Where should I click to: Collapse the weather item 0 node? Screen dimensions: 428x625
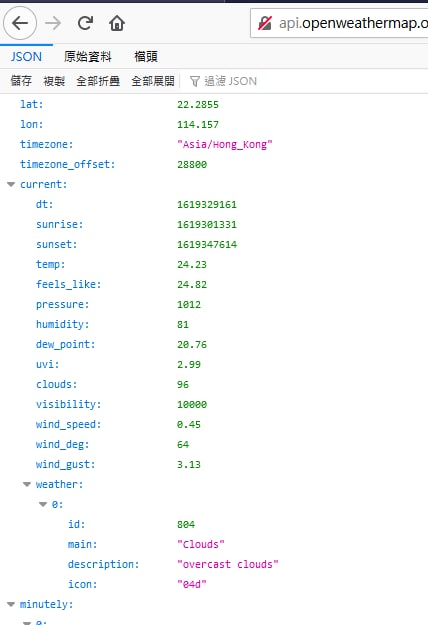point(43,505)
